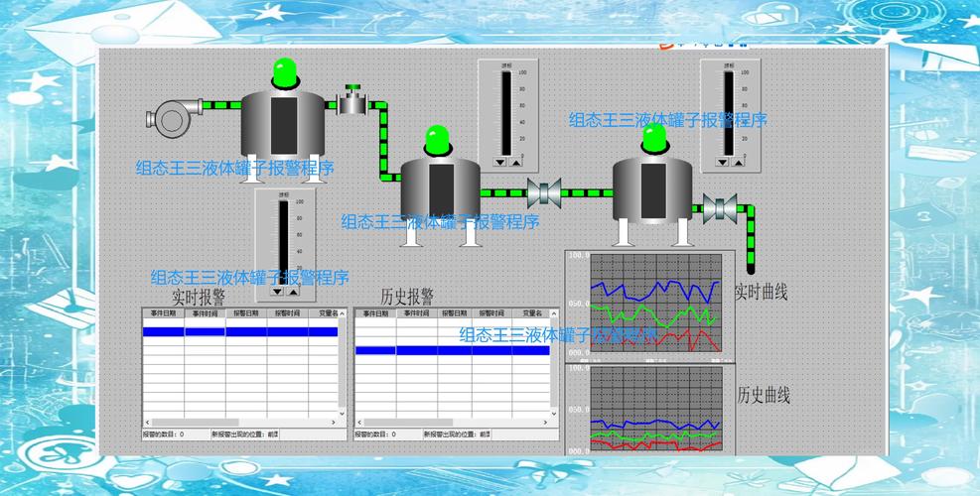Image resolution: width=980 pixels, height=496 pixels.
Task: Click the outlet valve after the third tank
Action: click(720, 208)
